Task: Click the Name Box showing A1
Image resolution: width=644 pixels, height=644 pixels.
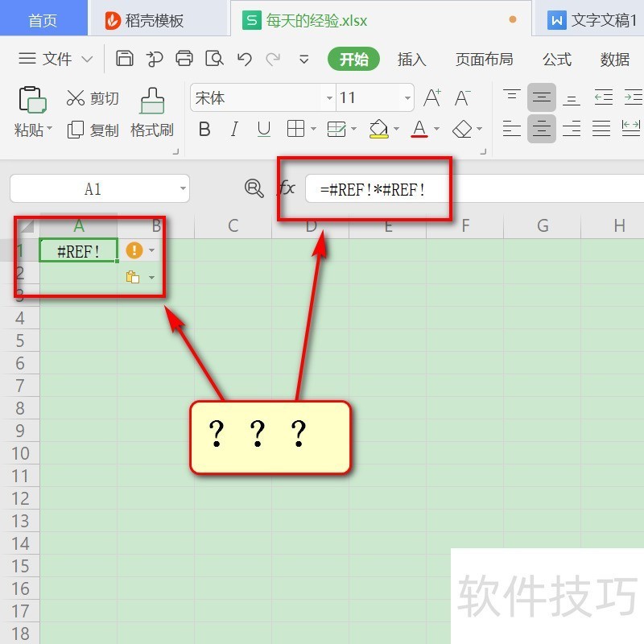Action: (x=99, y=188)
